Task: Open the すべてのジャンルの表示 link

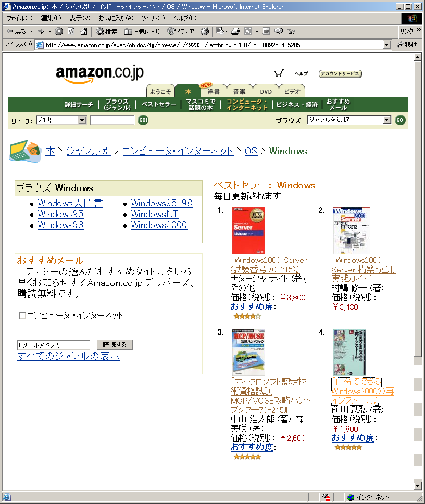Action: [x=68, y=356]
